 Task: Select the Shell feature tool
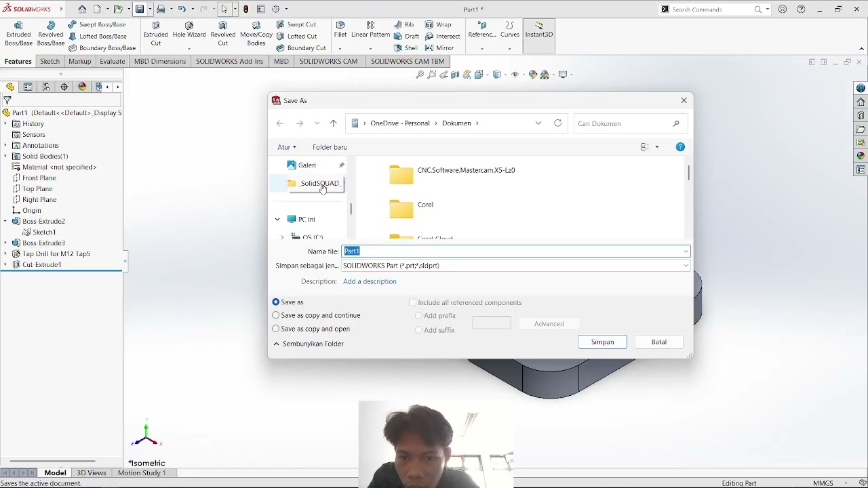[406, 48]
